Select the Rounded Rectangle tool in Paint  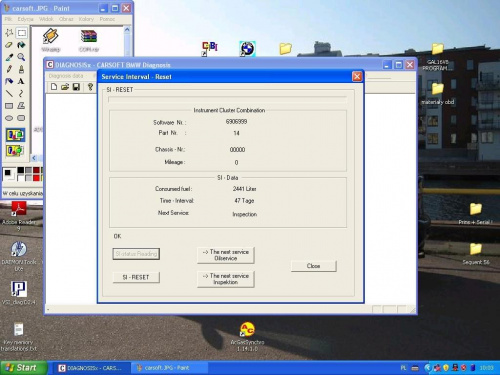[21, 118]
